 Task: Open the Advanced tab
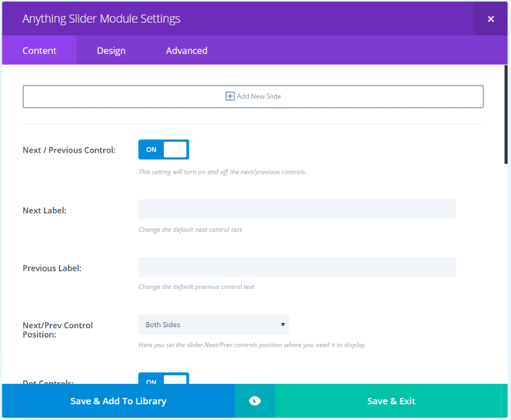click(186, 51)
